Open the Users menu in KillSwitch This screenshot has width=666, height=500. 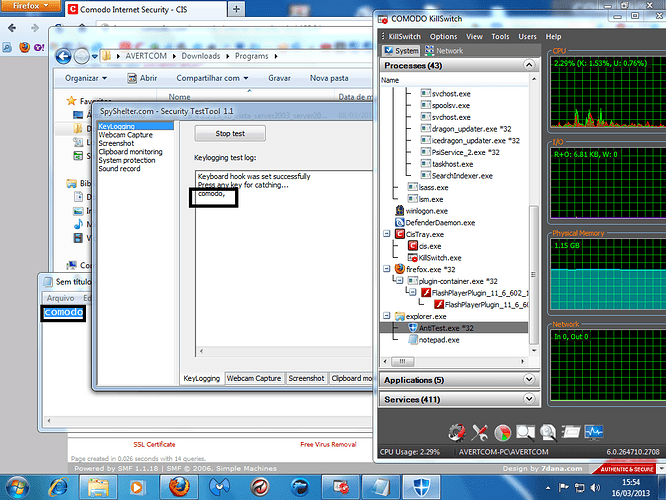coord(527,37)
